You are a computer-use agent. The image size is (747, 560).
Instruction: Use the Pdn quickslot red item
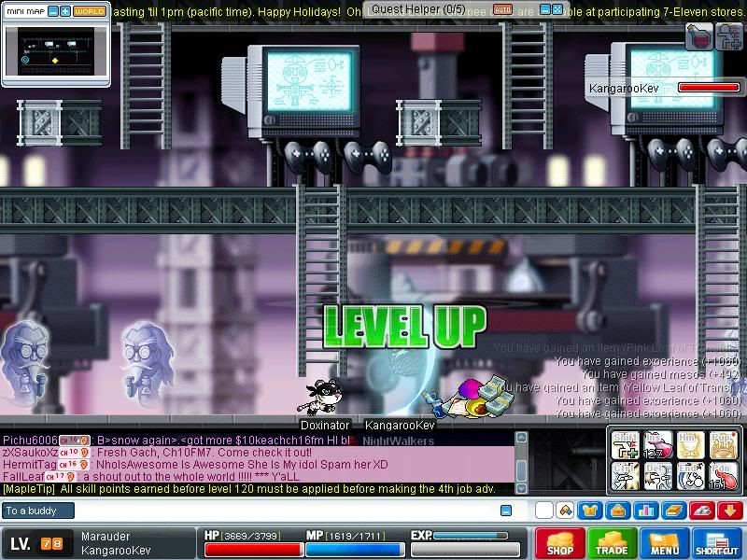(723, 476)
